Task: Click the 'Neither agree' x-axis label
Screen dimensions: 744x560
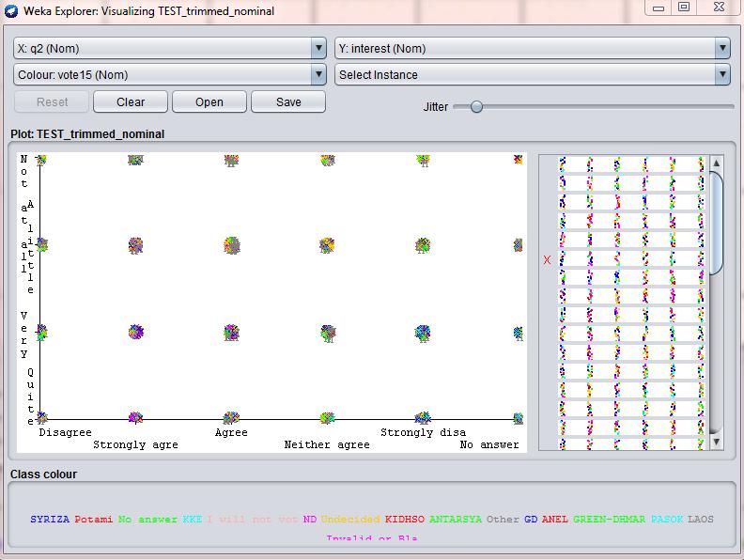Action: tap(327, 444)
